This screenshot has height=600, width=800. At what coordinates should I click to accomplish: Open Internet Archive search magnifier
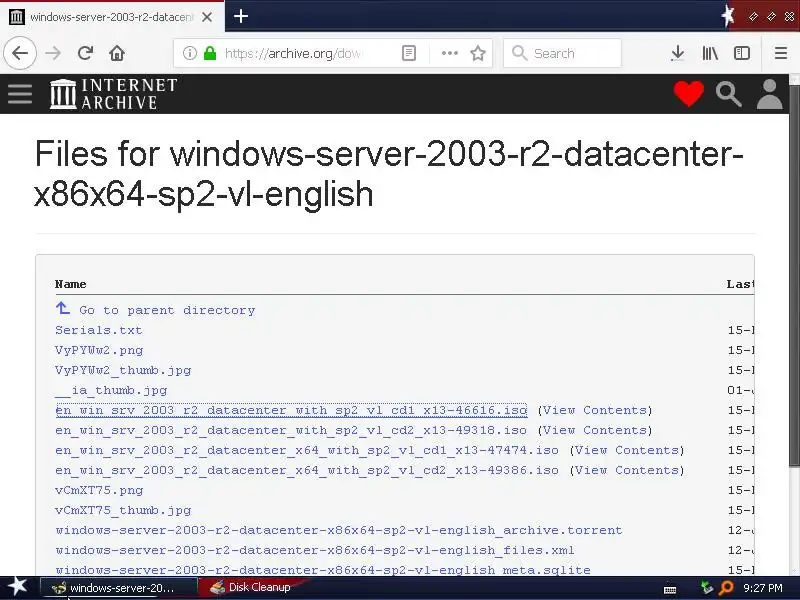(x=729, y=94)
